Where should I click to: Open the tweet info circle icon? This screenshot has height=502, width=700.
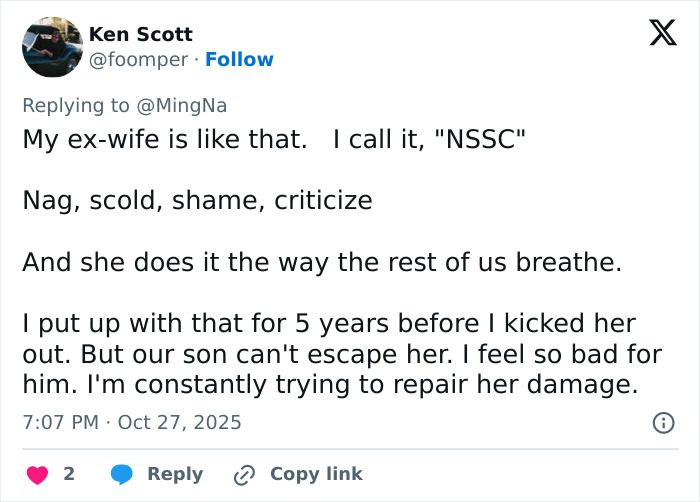point(662,423)
